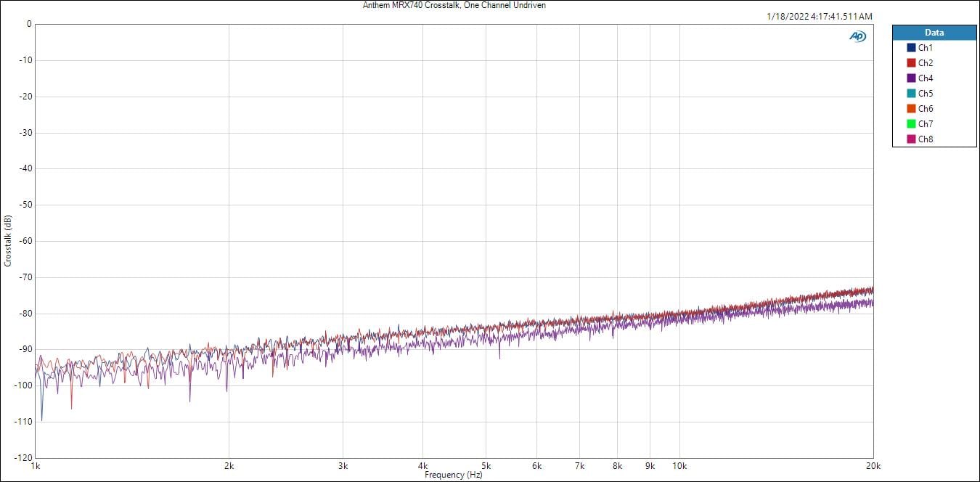980x482 pixels.
Task: Click the Ch8 magenta legend swatch
Action: click(911, 139)
